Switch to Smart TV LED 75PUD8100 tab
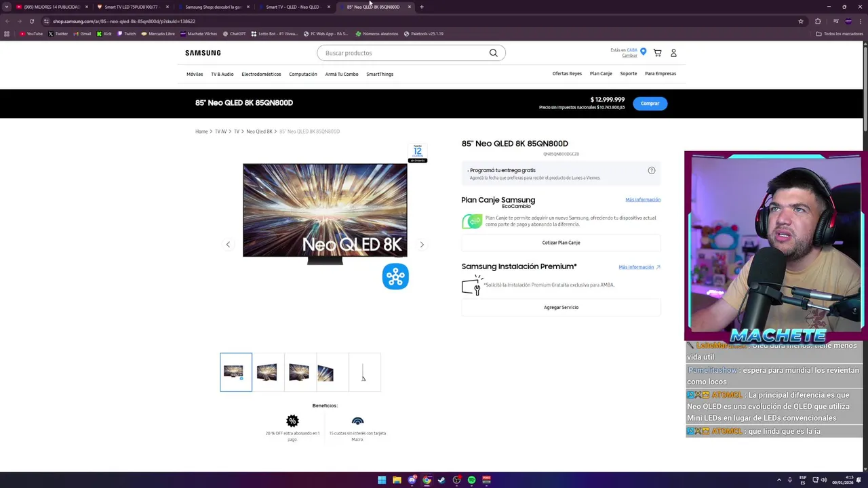868x488 pixels. coord(132,7)
